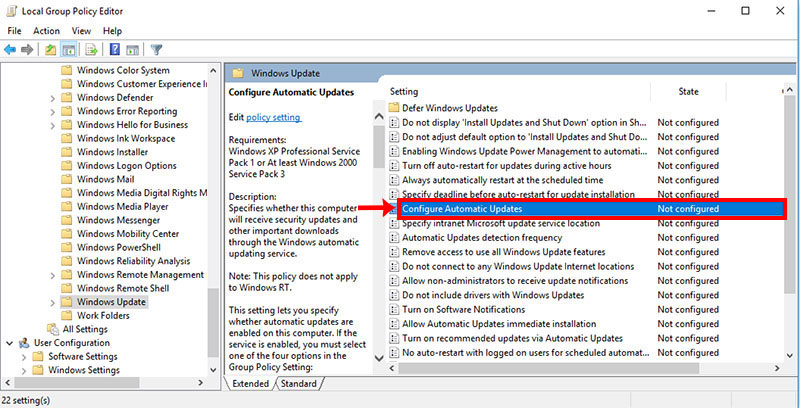This screenshot has height=408, width=800.
Task: Open the Action menu
Action: 46,31
